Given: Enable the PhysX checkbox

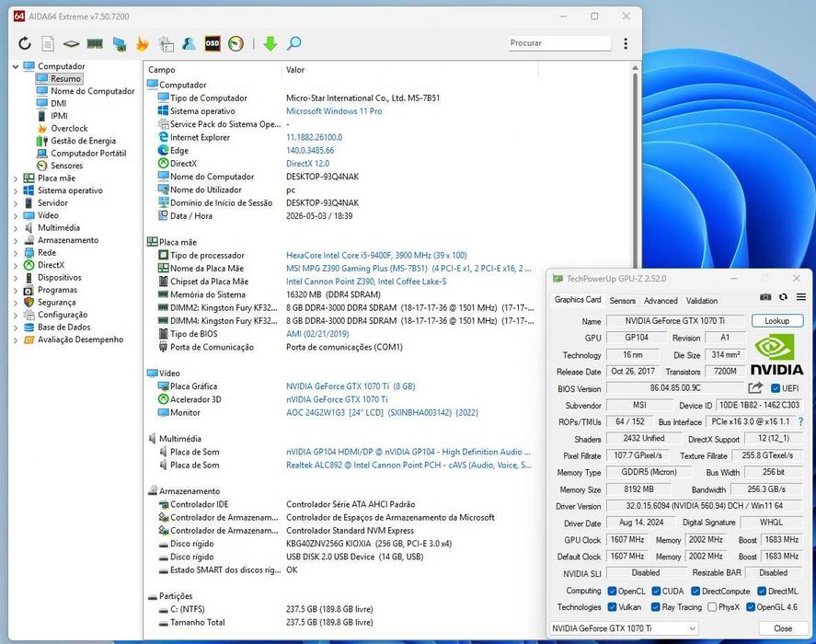Looking at the screenshot, I should (x=712, y=607).
